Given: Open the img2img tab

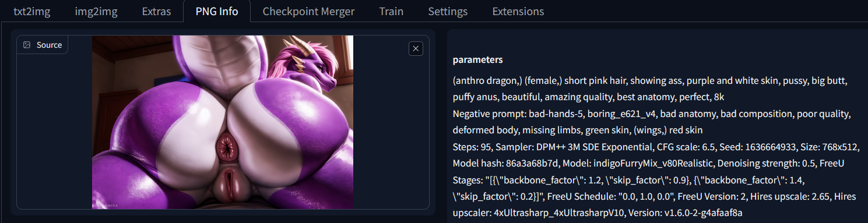Looking at the screenshot, I should click(x=96, y=11).
